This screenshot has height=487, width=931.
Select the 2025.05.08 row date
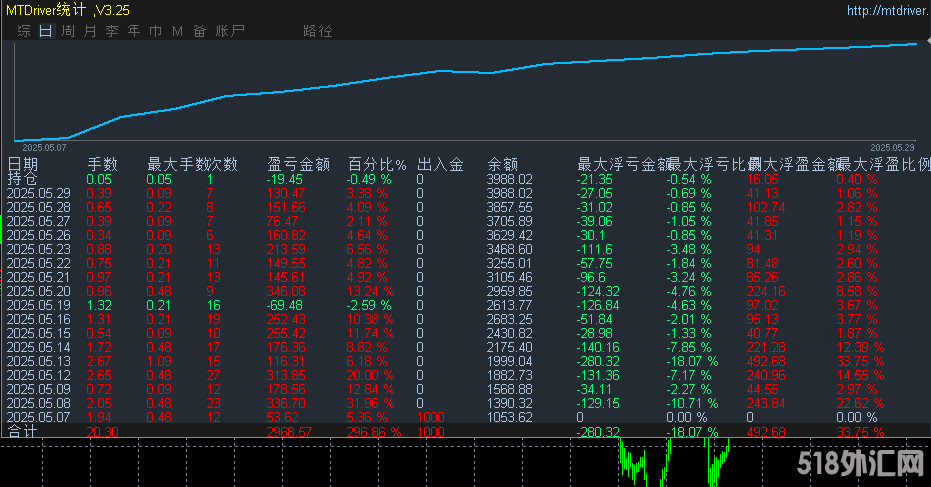(x=39, y=403)
